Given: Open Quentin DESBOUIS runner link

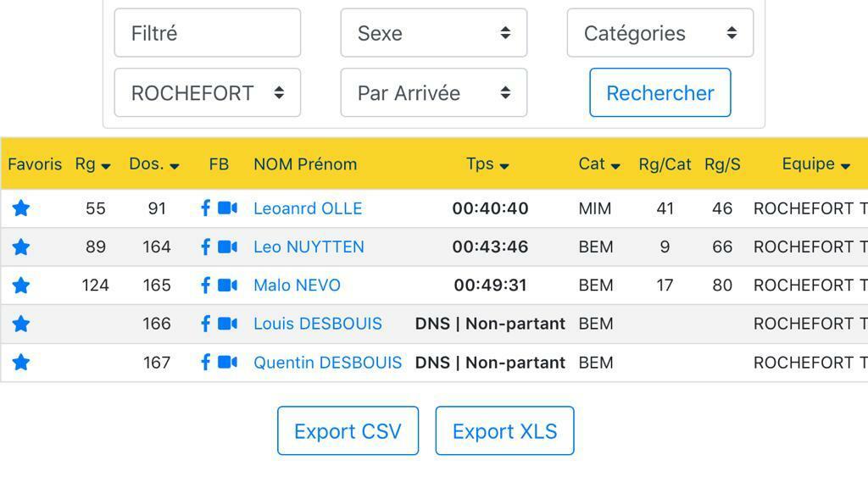Looking at the screenshot, I should [x=327, y=363].
